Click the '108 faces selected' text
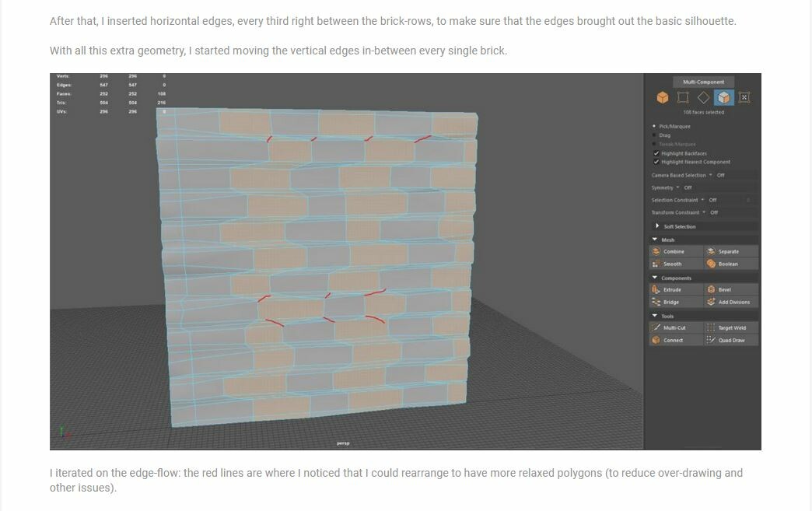The image size is (812, 511). point(703,112)
